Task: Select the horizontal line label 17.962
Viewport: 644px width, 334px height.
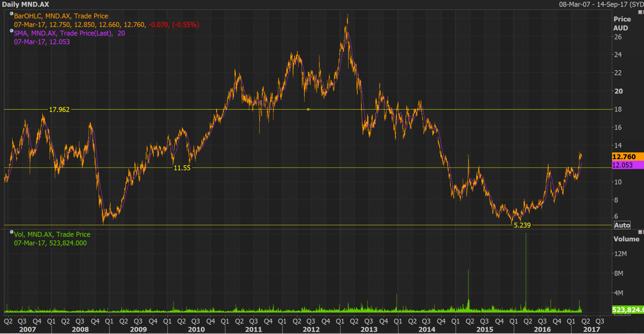Action: [x=59, y=110]
